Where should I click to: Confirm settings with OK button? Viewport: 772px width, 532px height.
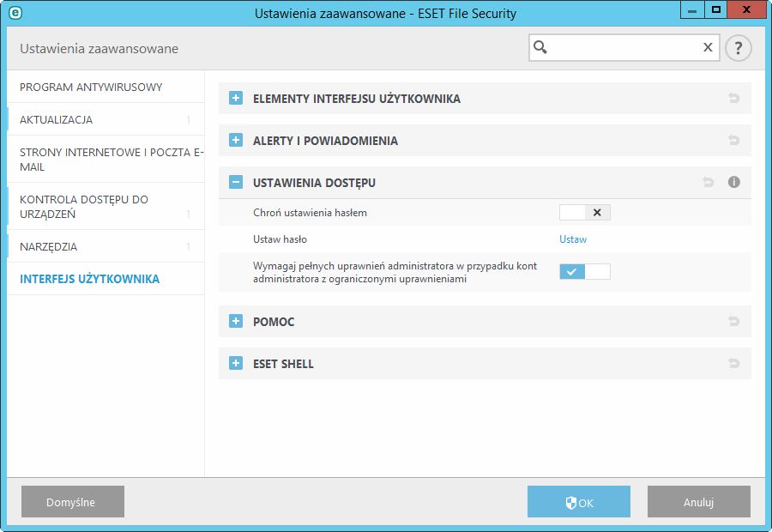pyautogui.click(x=578, y=501)
